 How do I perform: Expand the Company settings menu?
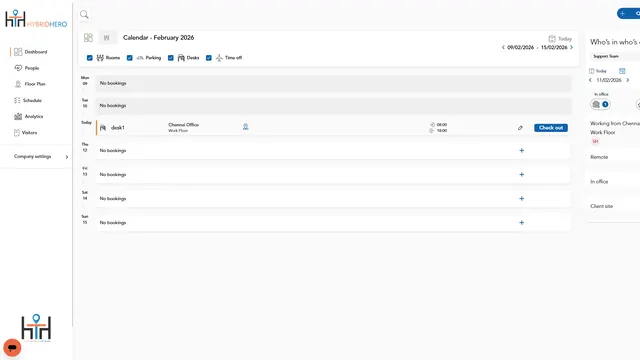point(41,157)
